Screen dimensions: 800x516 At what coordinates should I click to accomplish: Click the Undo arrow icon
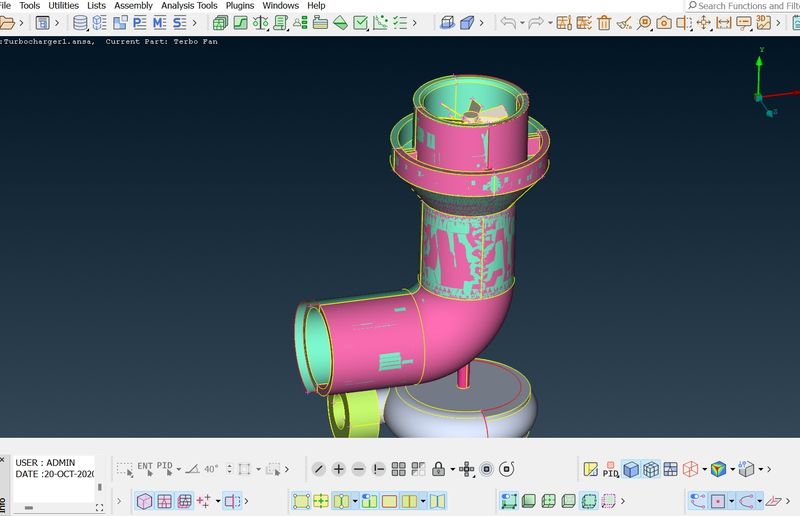[x=508, y=23]
